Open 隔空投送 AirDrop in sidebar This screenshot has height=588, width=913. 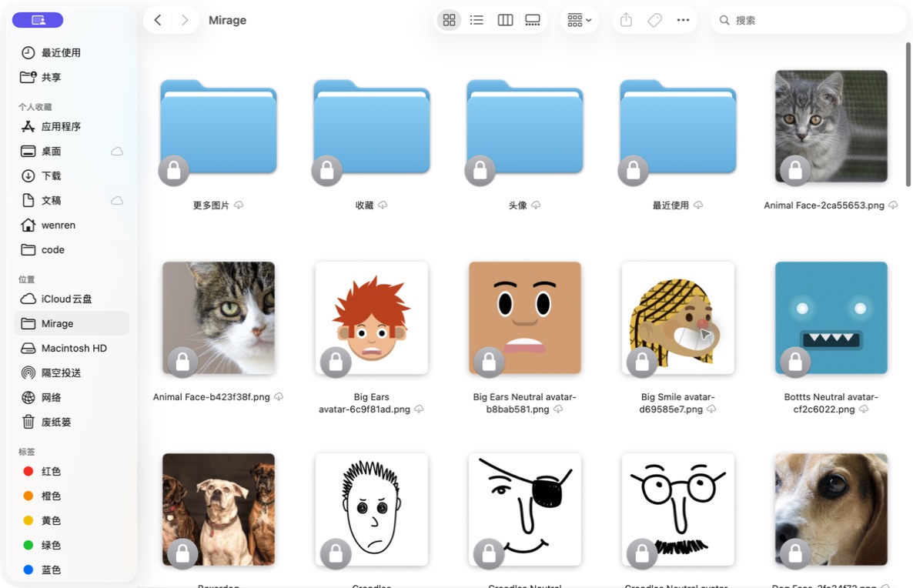point(71,373)
